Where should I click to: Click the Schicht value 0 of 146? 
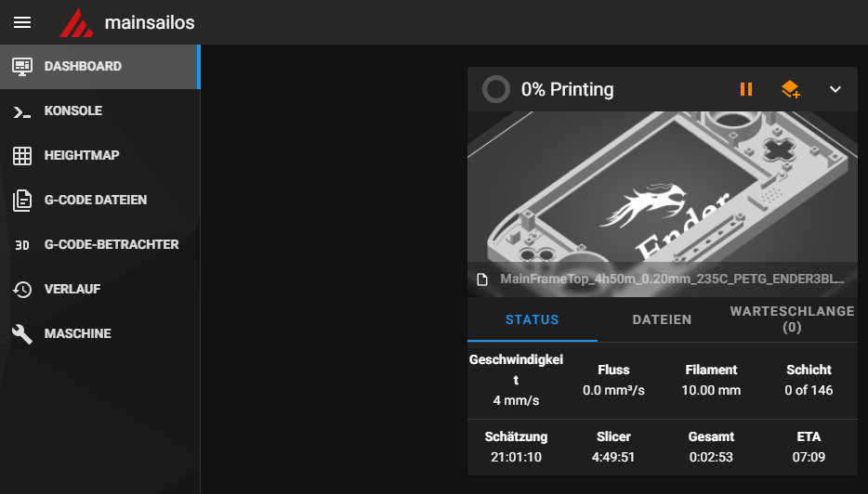809,391
